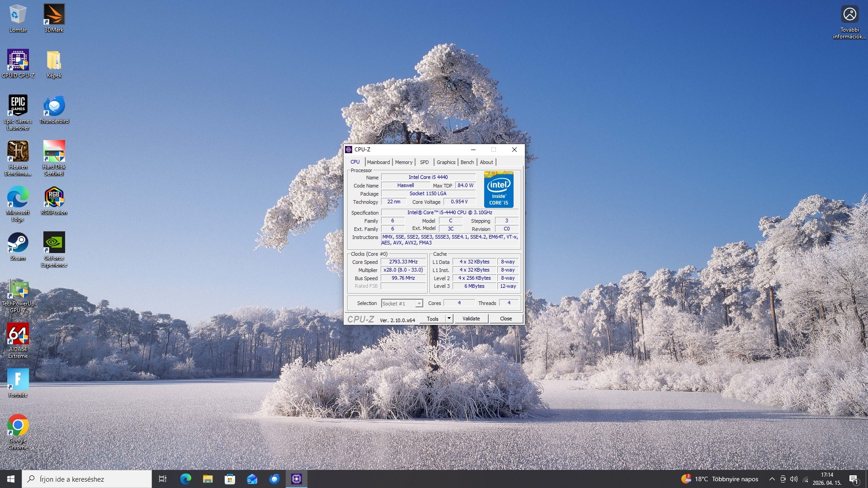Open the Socket #1 selection dropdown
This screenshot has width=868, height=488.
[x=402, y=304]
